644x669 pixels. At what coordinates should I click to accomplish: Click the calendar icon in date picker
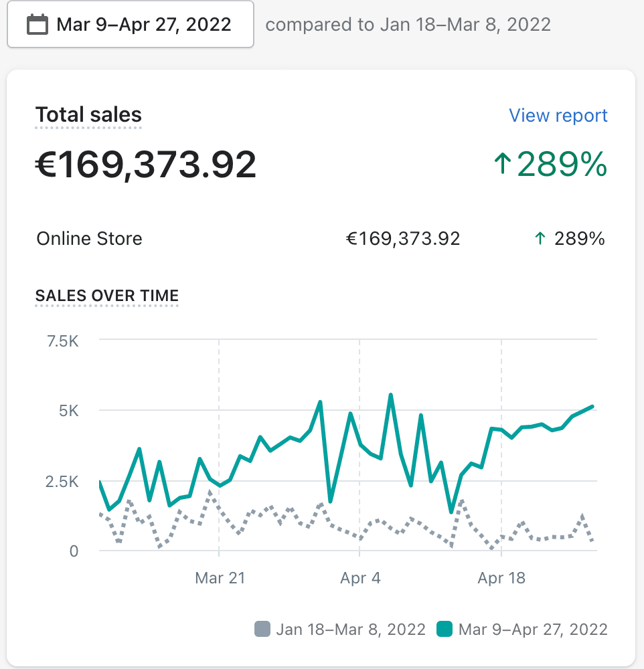click(x=37, y=25)
